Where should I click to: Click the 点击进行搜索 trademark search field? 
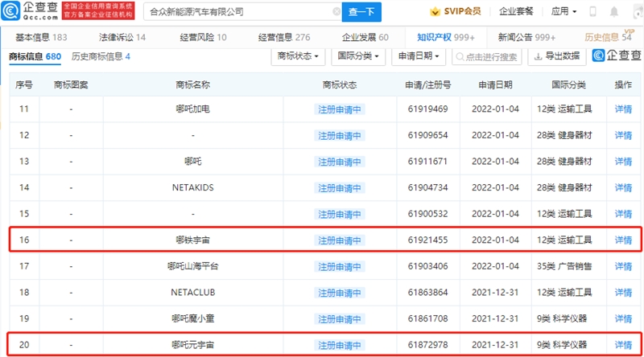tap(487, 56)
